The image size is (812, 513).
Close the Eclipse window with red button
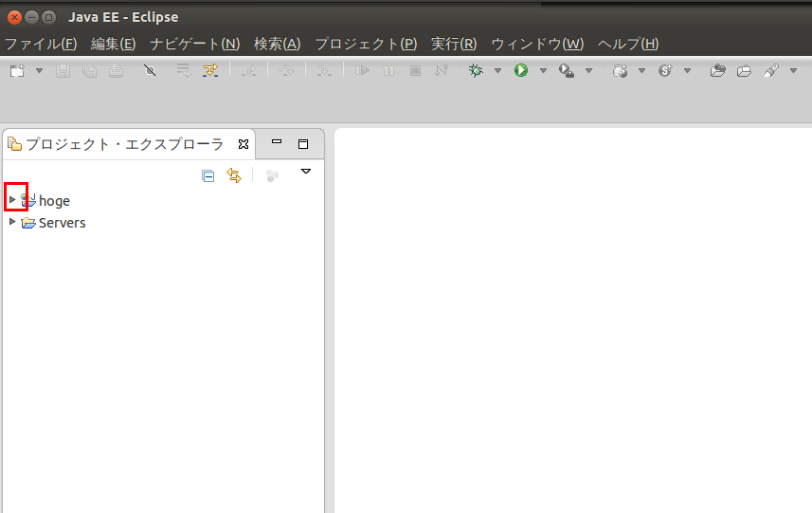[x=14, y=18]
